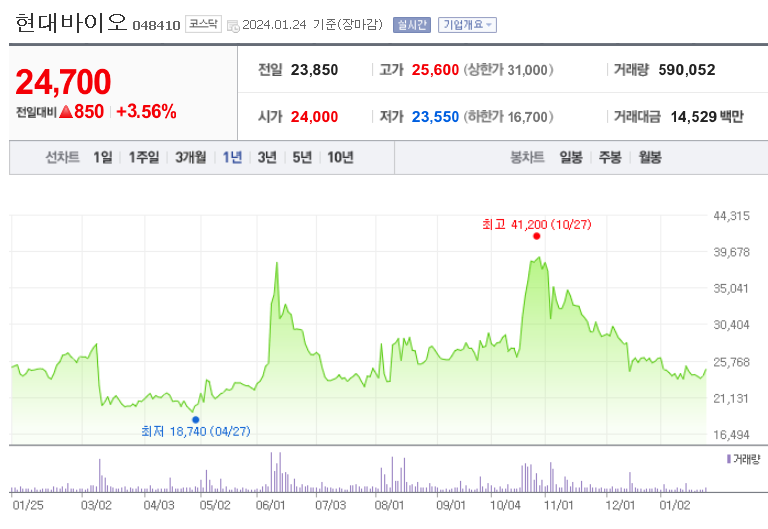Select the 5년 line chart tab

(x=302, y=157)
